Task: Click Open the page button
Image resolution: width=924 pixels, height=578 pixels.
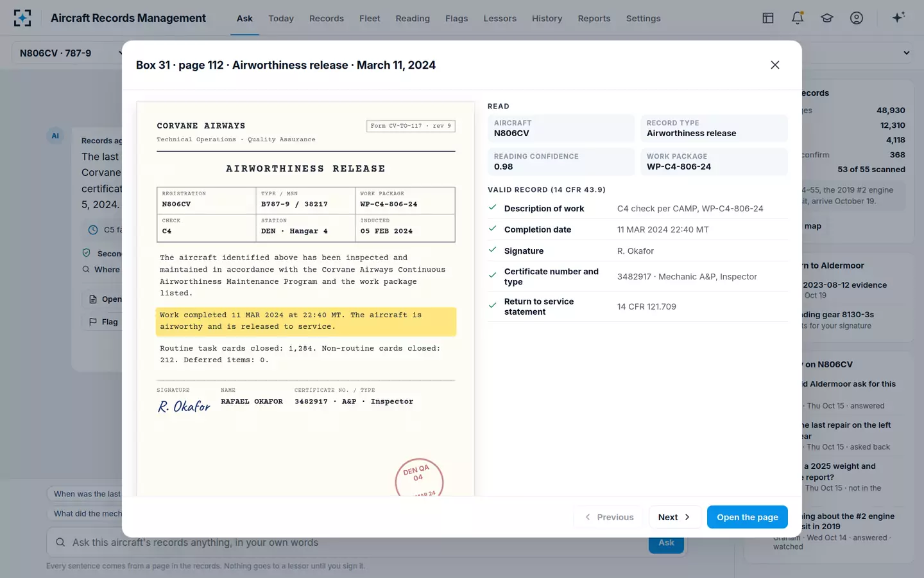Action: [x=748, y=517]
